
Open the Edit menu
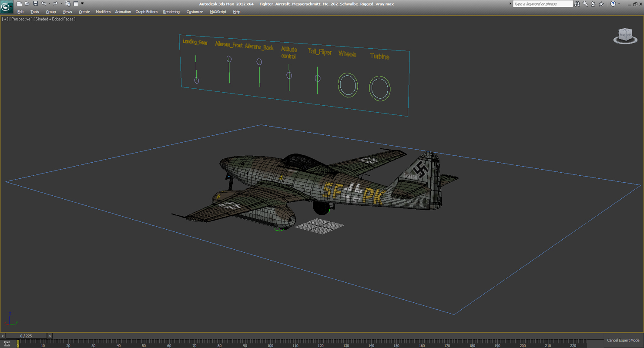20,12
